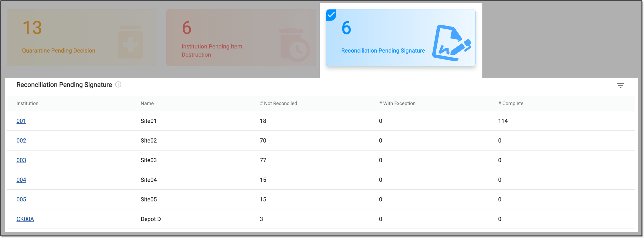Click the red number 6 on Destruction card
644x238 pixels.
click(187, 28)
